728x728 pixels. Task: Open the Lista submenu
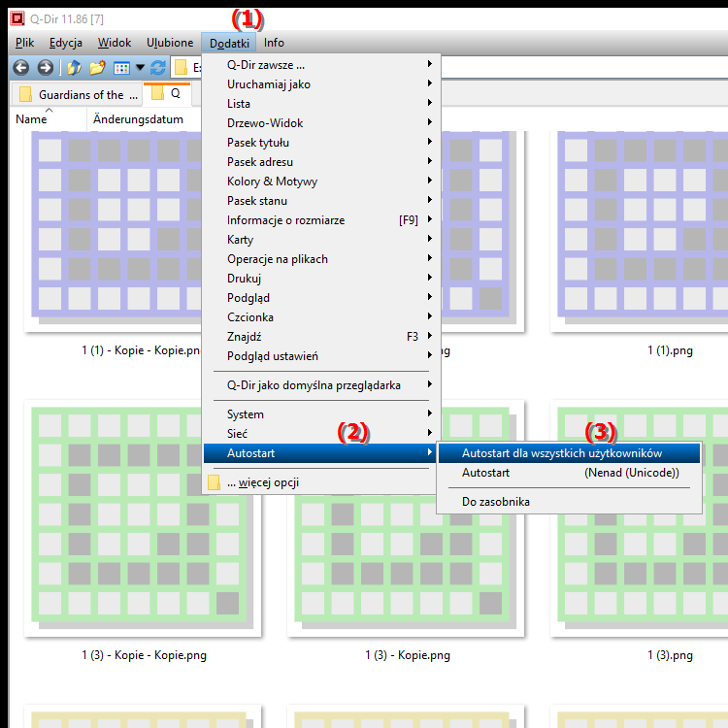[x=321, y=104]
